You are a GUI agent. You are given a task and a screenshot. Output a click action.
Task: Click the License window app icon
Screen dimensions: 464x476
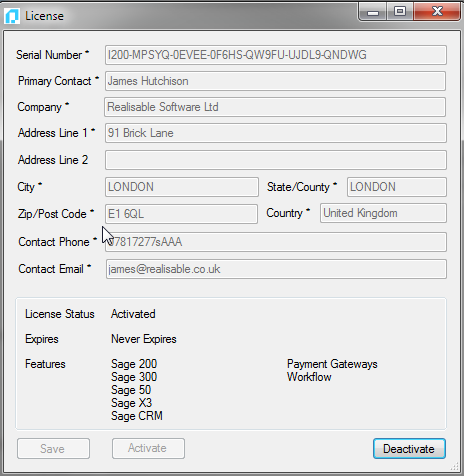[x=12, y=16]
